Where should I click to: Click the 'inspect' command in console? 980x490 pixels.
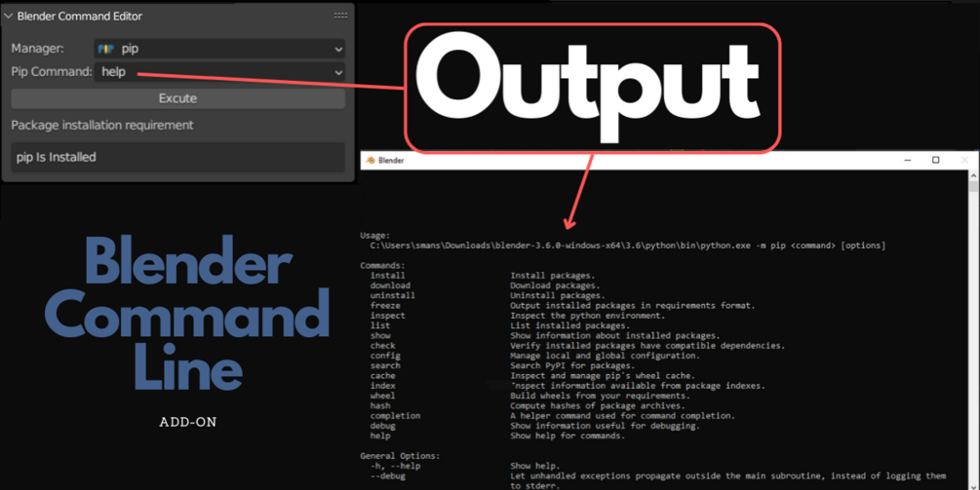(387, 316)
